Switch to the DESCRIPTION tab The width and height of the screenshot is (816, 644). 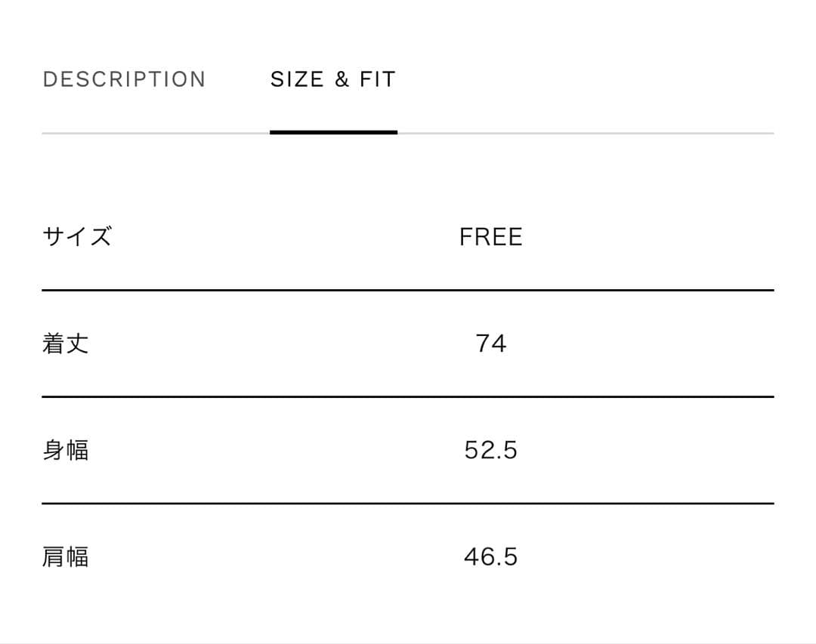[124, 79]
